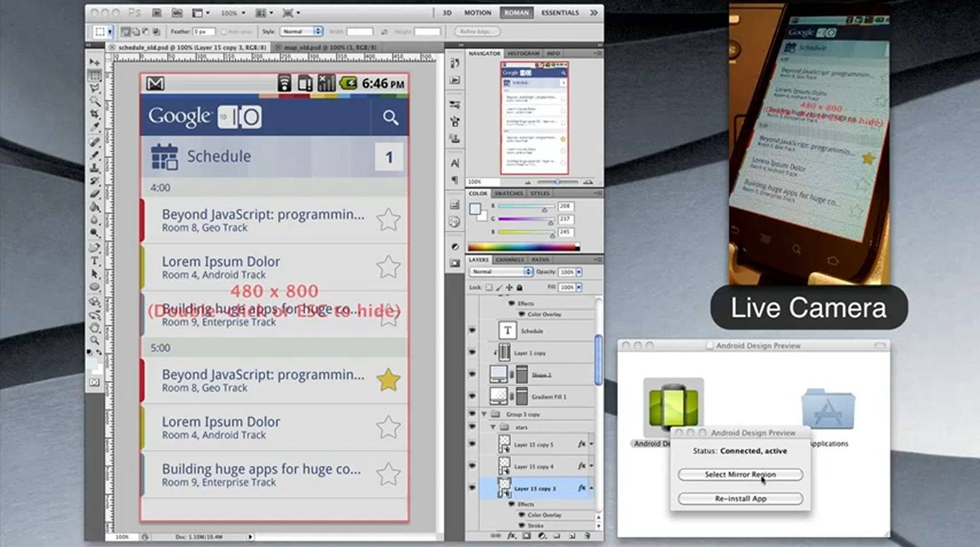The image size is (980, 547).
Task: Open the layer blend mode dropdown
Action: 501,272
